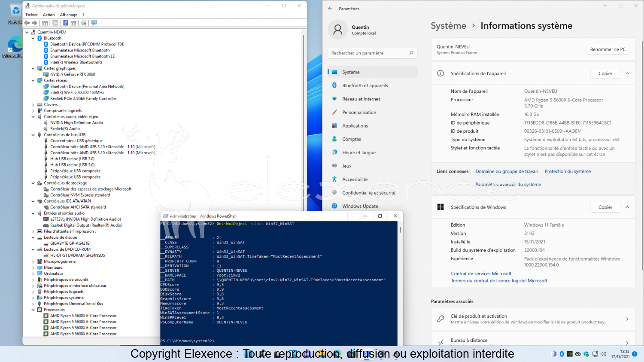
Task: Open Clé de produit et activation
Action: point(533,319)
